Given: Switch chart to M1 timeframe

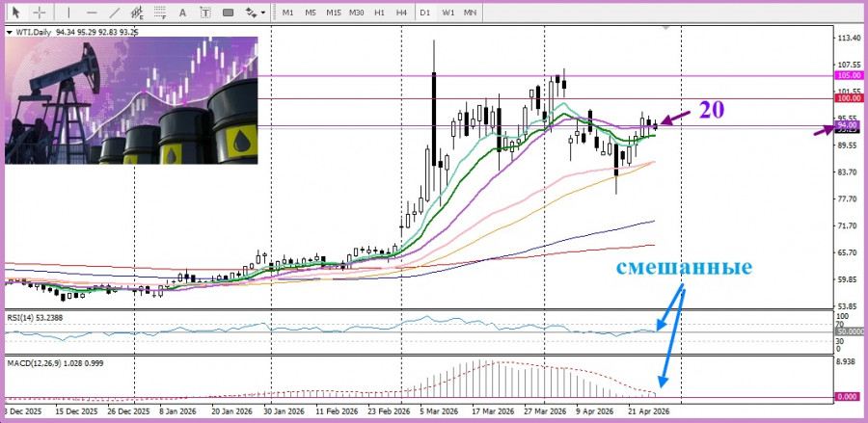Looking at the screenshot, I should point(287,13).
